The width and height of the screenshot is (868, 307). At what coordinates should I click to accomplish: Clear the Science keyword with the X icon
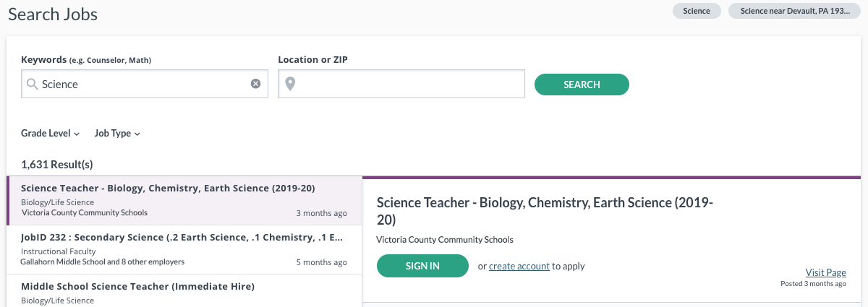[x=255, y=84]
